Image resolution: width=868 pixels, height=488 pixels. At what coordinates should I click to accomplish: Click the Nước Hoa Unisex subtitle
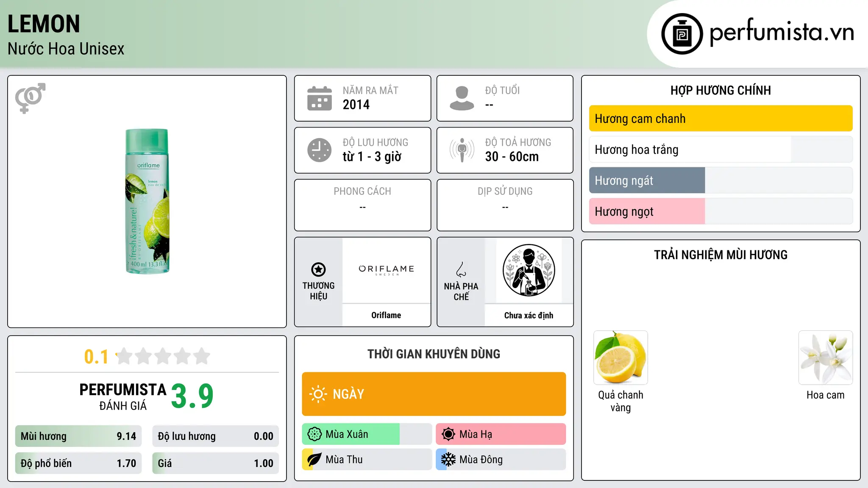click(66, 49)
